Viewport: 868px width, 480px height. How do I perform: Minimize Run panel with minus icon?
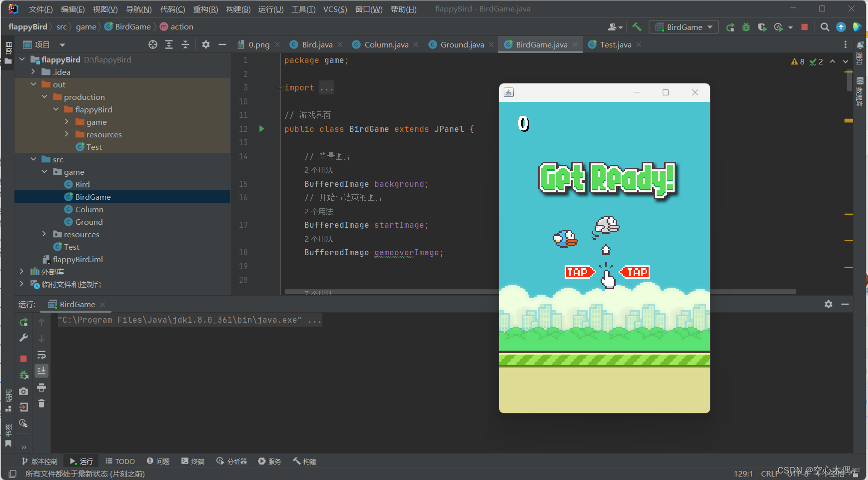pyautogui.click(x=845, y=304)
